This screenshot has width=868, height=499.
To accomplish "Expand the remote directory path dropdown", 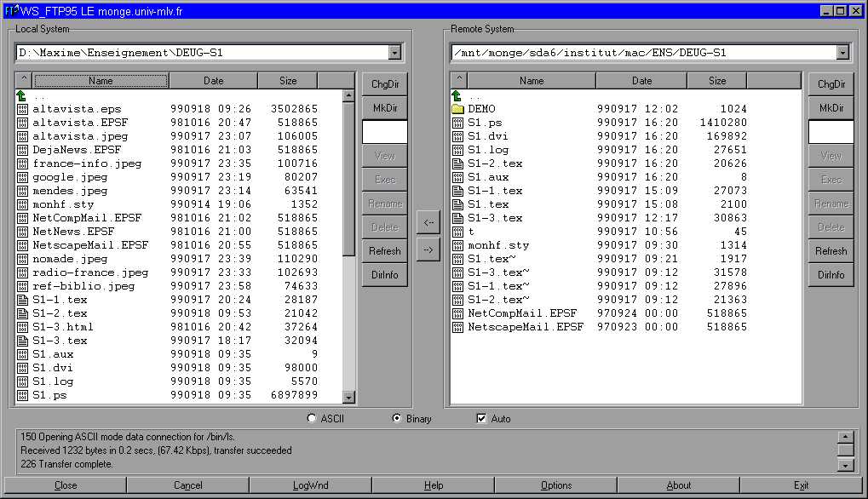I will 842,53.
